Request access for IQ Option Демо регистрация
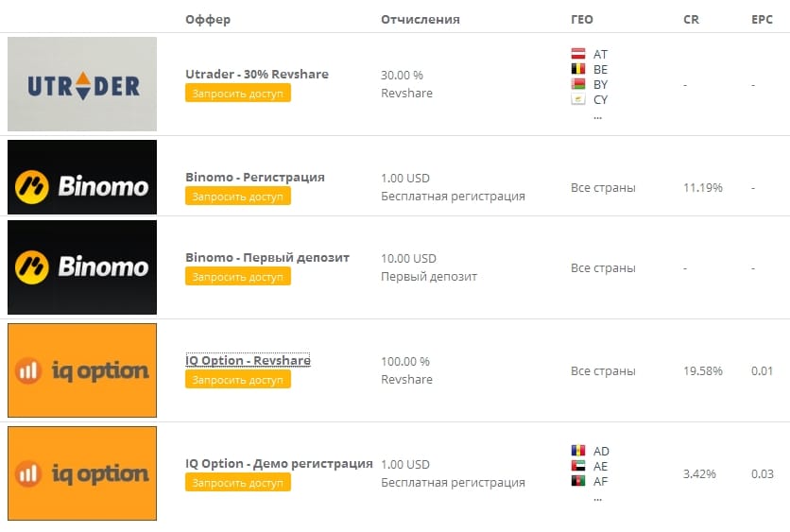 (238, 483)
